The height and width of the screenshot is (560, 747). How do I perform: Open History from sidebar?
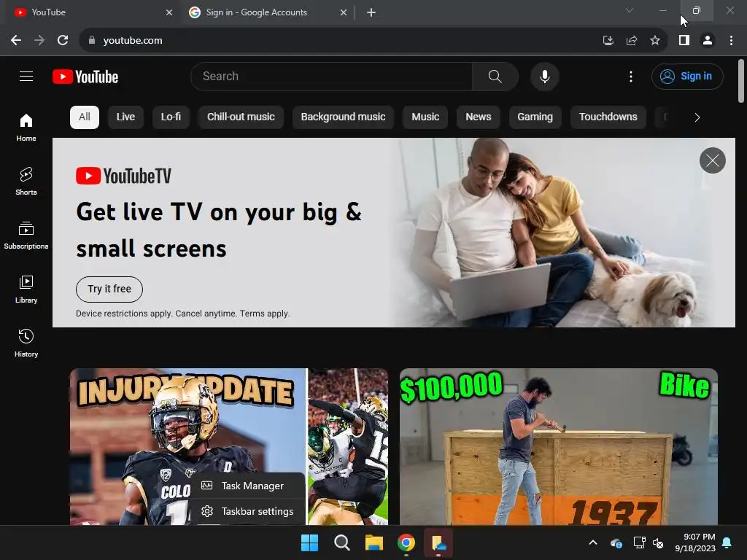(26, 343)
